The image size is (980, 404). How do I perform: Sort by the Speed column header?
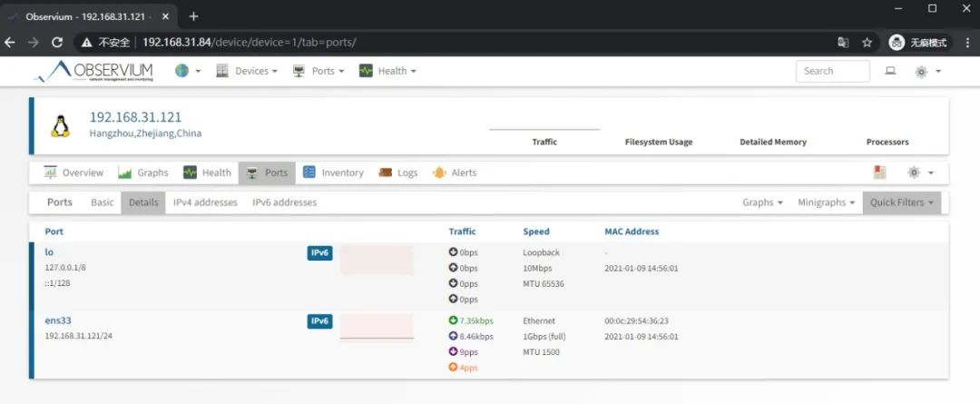click(x=536, y=232)
